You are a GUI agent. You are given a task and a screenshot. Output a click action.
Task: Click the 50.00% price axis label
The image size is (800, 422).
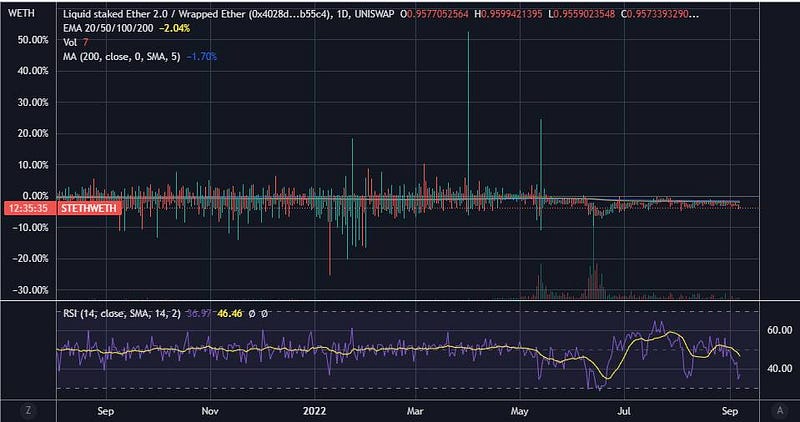[33, 40]
